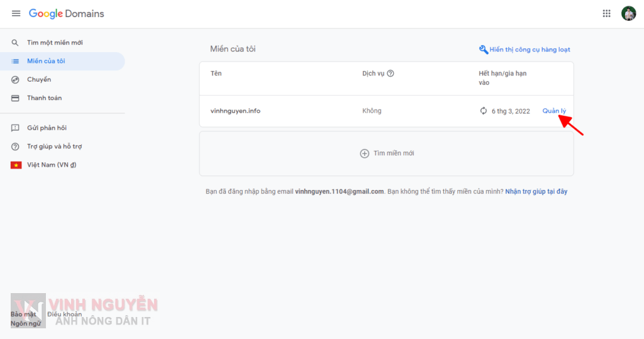The height and width of the screenshot is (339, 644).
Task: Click the auto-renew icon beside expiry date
Action: pos(483,111)
